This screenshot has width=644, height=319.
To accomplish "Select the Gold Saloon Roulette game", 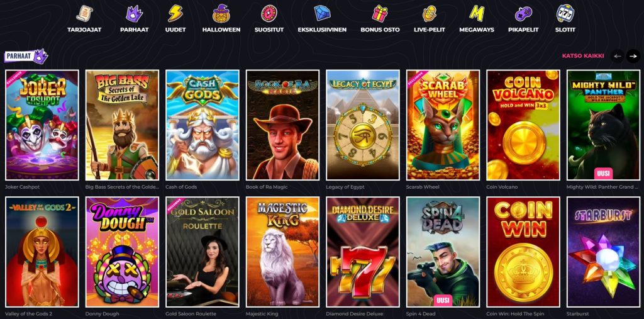I will [203, 252].
